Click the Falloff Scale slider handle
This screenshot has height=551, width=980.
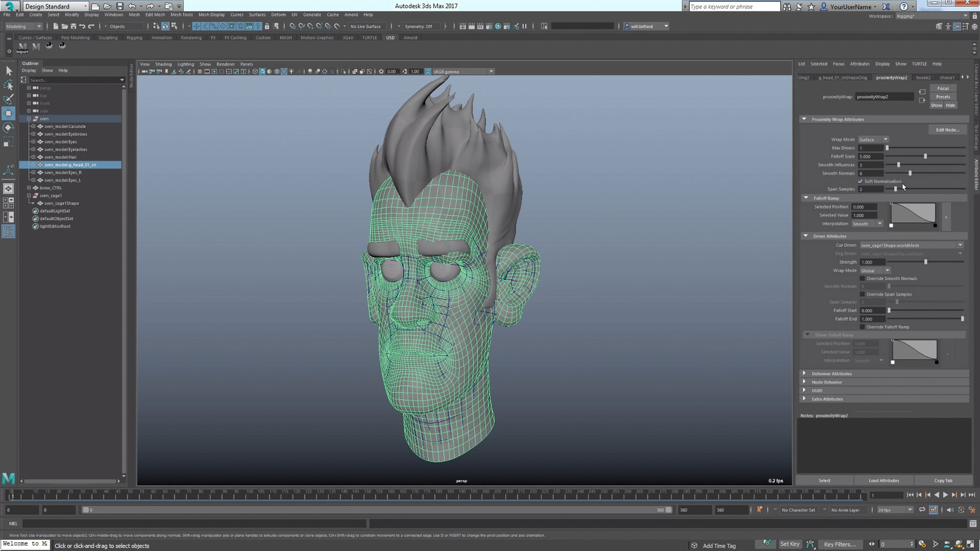[925, 157]
